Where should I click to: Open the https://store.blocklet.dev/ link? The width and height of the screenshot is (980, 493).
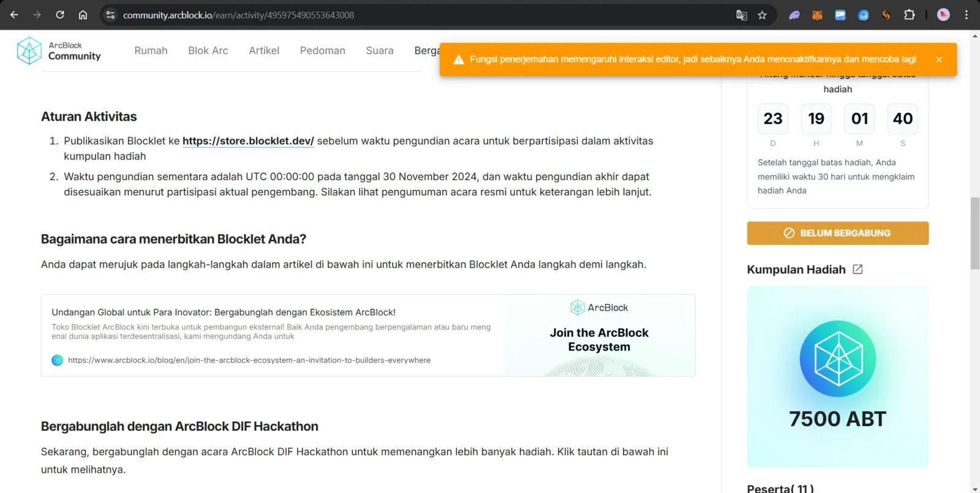(x=248, y=141)
